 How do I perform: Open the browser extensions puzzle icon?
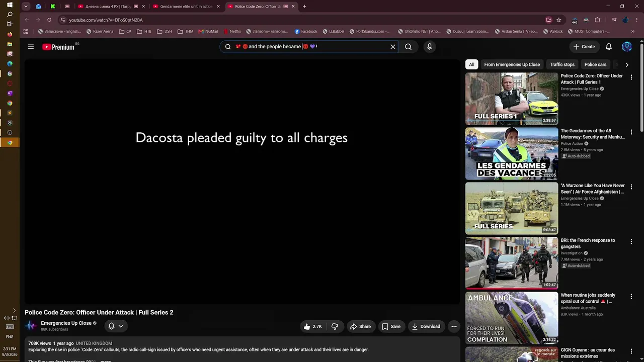pyautogui.click(x=597, y=20)
